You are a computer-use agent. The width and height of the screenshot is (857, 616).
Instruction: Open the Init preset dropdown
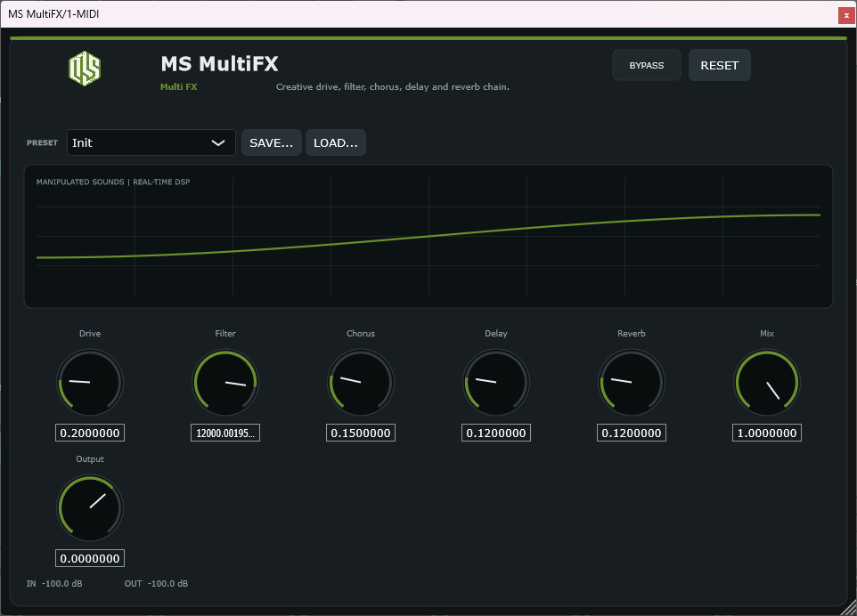151,142
